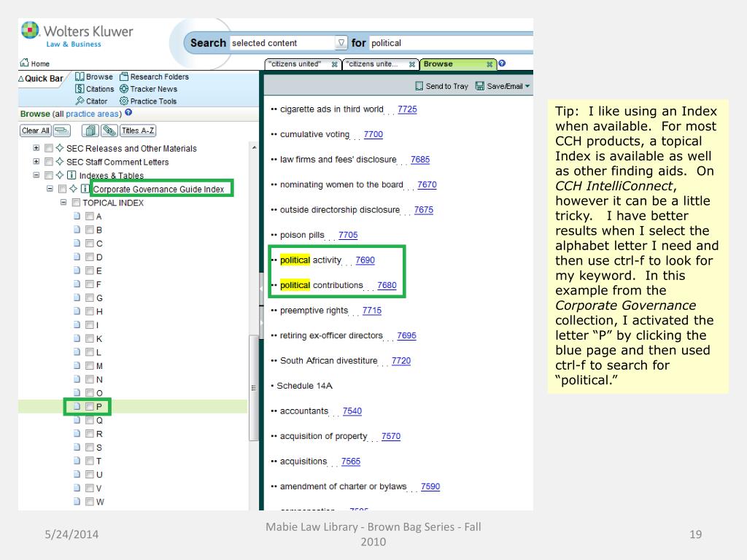Open Practice Tools in the Quick Bar

[x=148, y=101]
